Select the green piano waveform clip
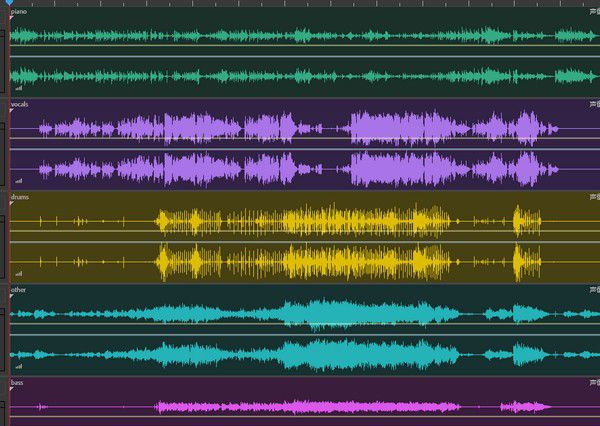Viewport: 600px width, 426px height. 305,52
